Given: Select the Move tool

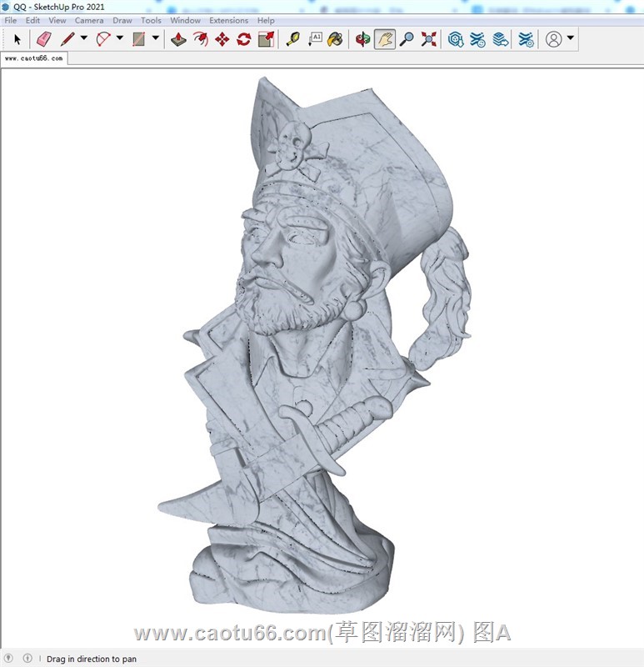Looking at the screenshot, I should click(222, 39).
